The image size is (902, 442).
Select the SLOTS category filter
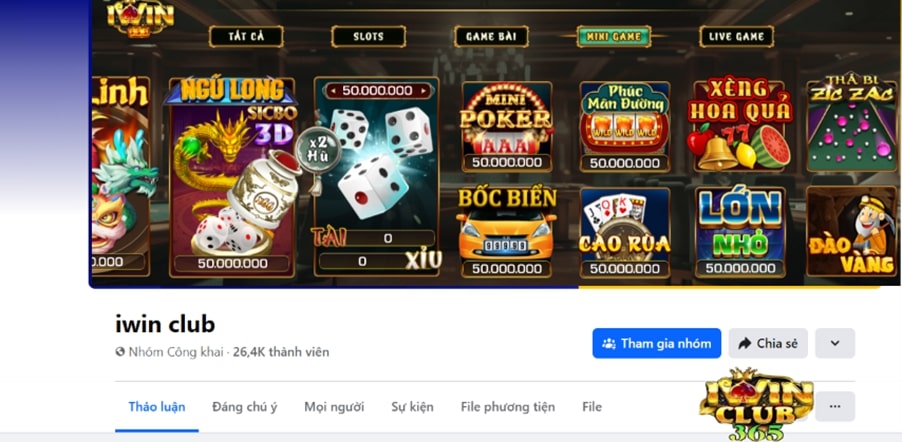click(368, 36)
